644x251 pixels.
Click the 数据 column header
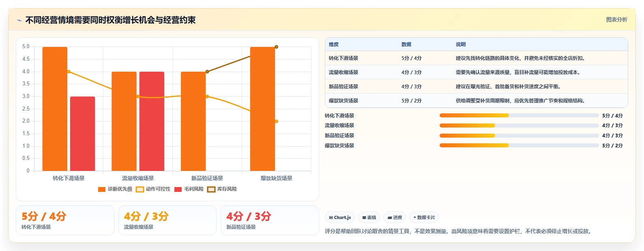406,45
